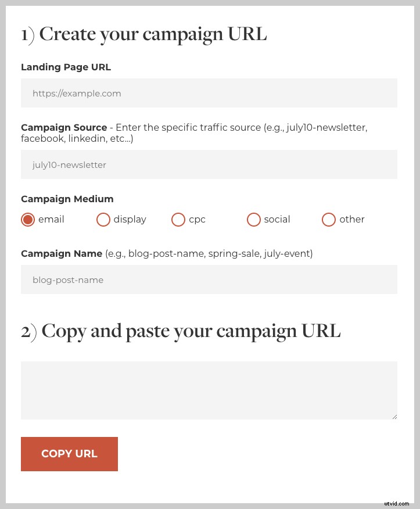The height and width of the screenshot is (509, 420).
Task: Click the 'Create your campaign URL' heading
Action: (144, 34)
